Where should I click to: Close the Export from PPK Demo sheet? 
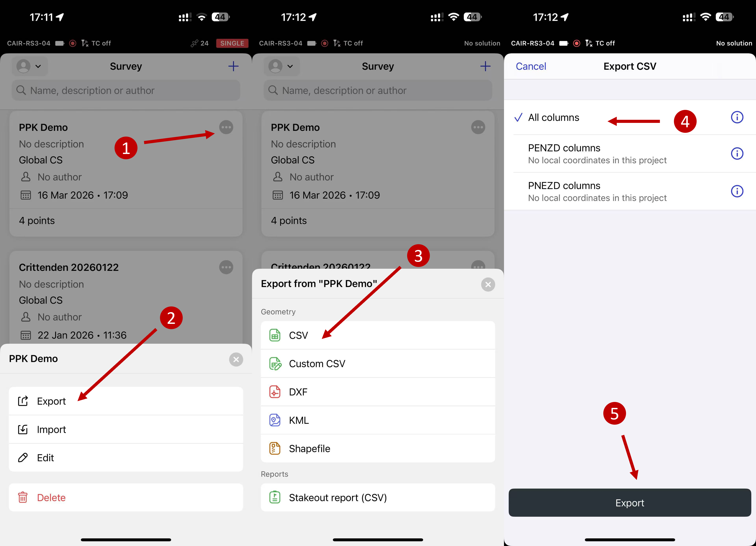[488, 284]
